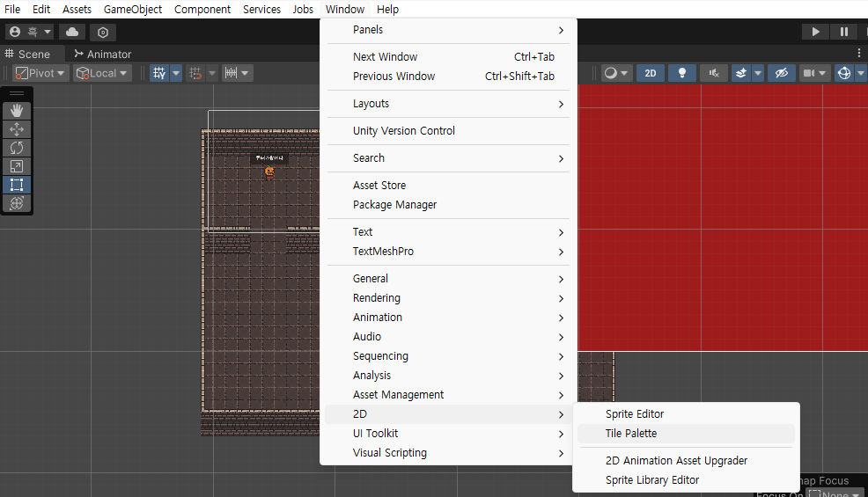This screenshot has width=868, height=497.
Task: Choose Next Window menu entry
Action: coord(448,57)
